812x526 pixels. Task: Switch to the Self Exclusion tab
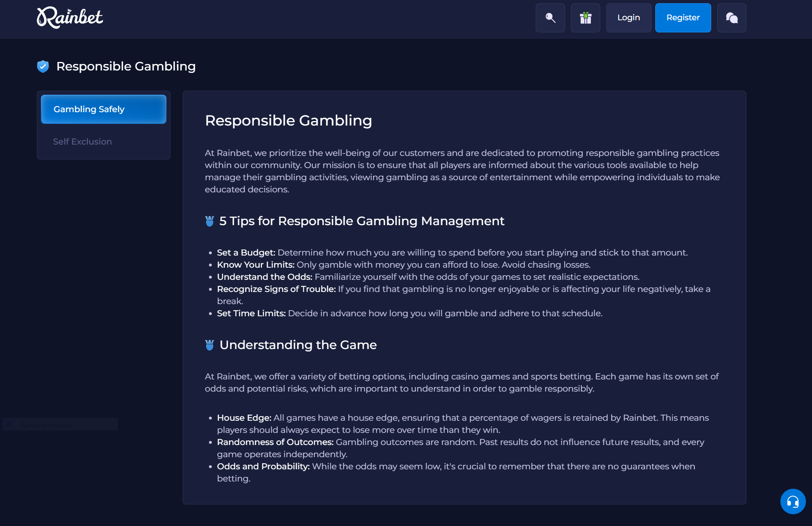tap(83, 141)
